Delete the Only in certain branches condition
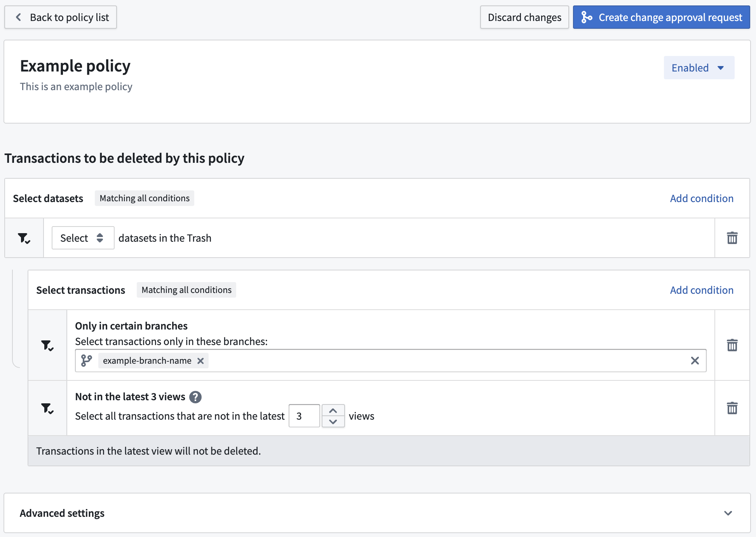 [732, 345]
